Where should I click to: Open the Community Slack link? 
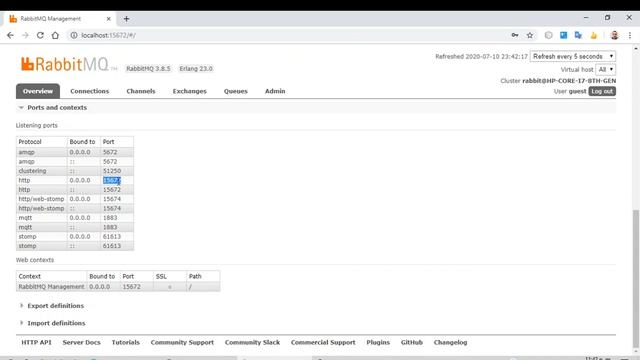[x=252, y=342]
